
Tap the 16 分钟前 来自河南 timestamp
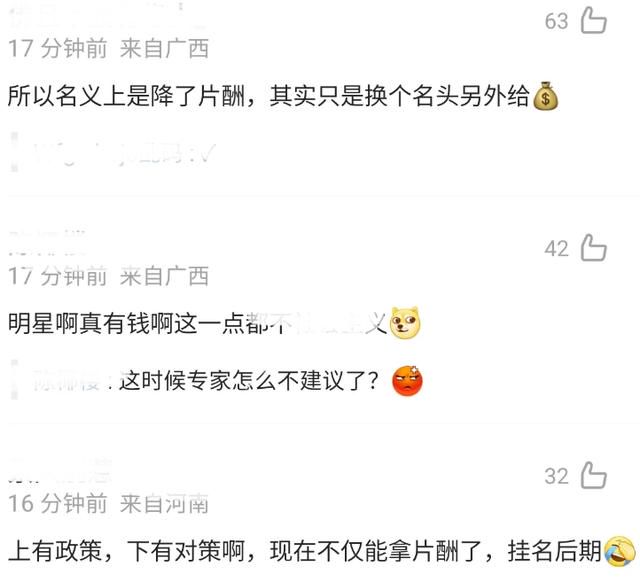(x=108, y=504)
